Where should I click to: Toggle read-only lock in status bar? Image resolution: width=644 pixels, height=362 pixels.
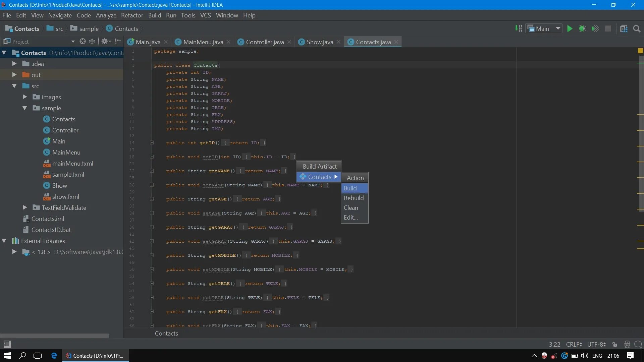pyautogui.click(x=614, y=345)
